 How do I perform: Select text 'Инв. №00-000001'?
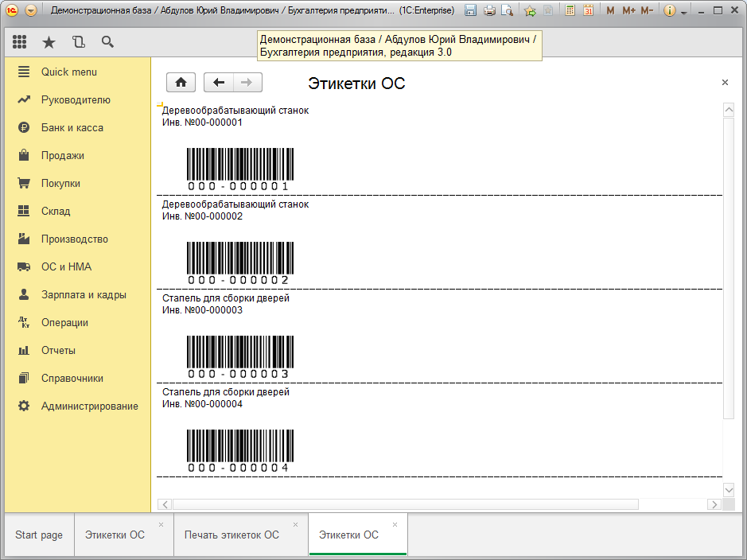202,122
